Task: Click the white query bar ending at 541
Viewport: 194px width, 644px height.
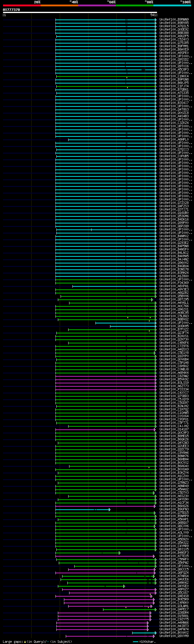Action: pyautogui.click(x=80, y=12)
